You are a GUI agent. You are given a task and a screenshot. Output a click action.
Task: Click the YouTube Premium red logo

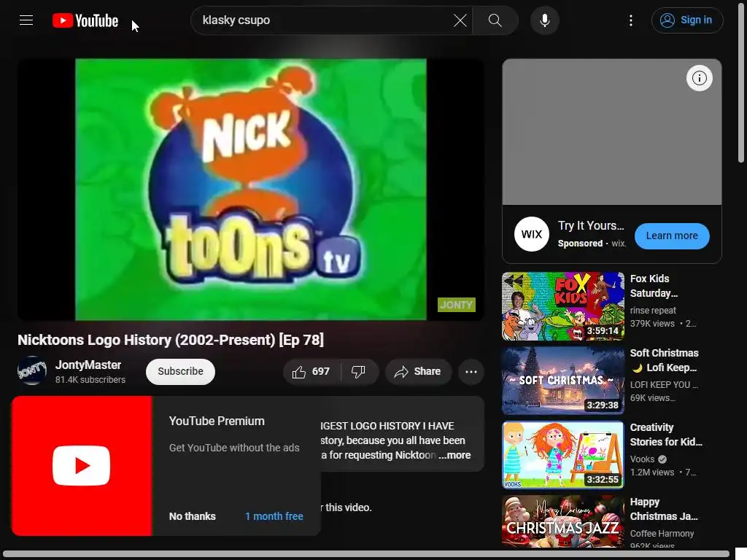tap(82, 466)
